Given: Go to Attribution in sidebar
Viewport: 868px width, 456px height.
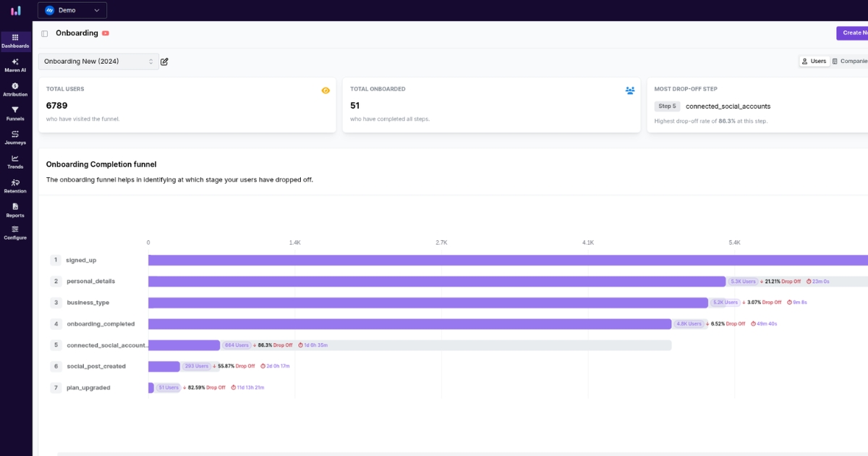Looking at the screenshot, I should coord(15,90).
